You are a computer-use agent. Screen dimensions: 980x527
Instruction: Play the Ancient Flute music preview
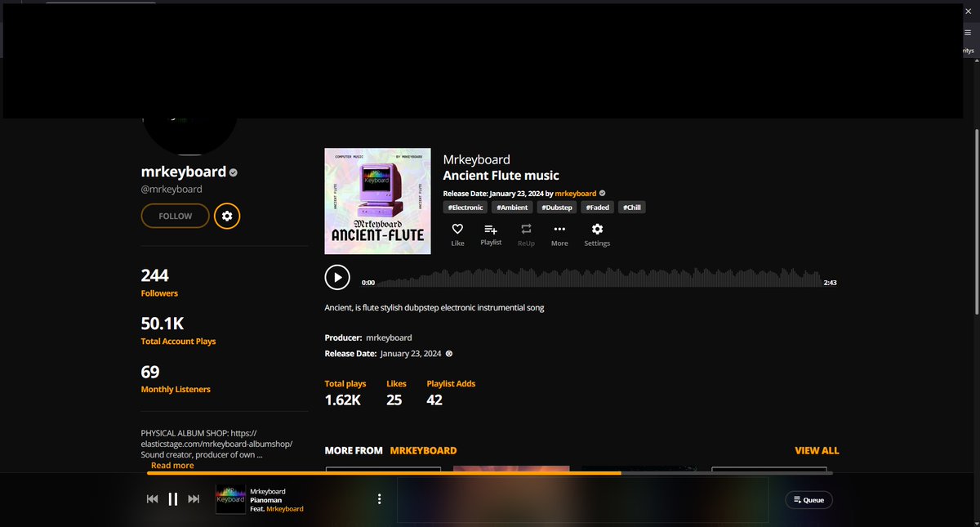[x=337, y=277]
